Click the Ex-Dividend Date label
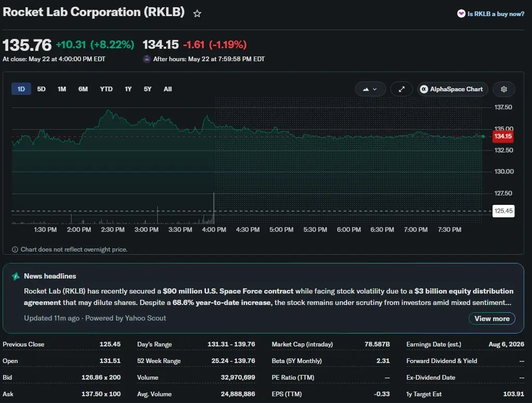Image resolution: width=532 pixels, height=403 pixels. [431, 377]
